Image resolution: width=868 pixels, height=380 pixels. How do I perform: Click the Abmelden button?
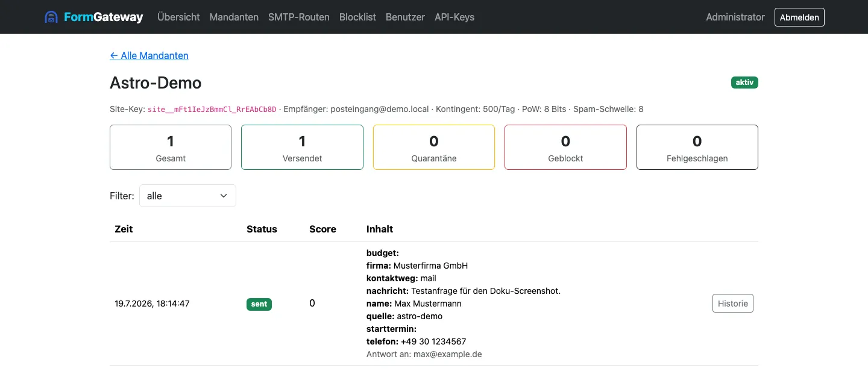pyautogui.click(x=799, y=17)
